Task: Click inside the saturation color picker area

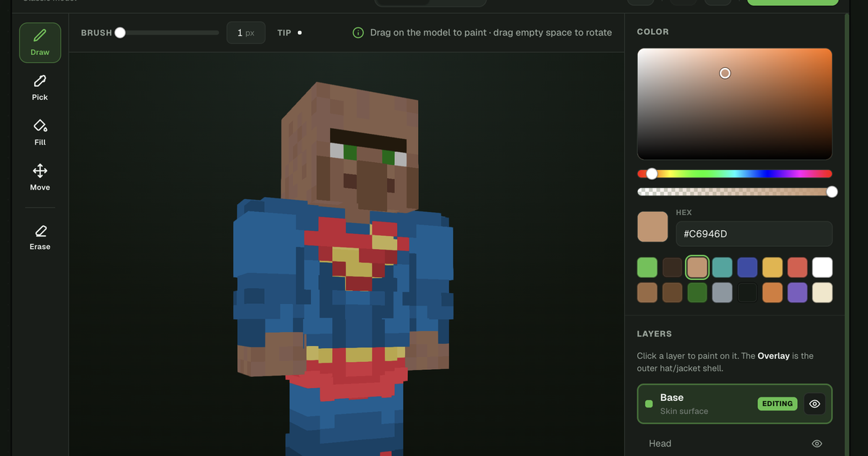Action: click(x=734, y=104)
